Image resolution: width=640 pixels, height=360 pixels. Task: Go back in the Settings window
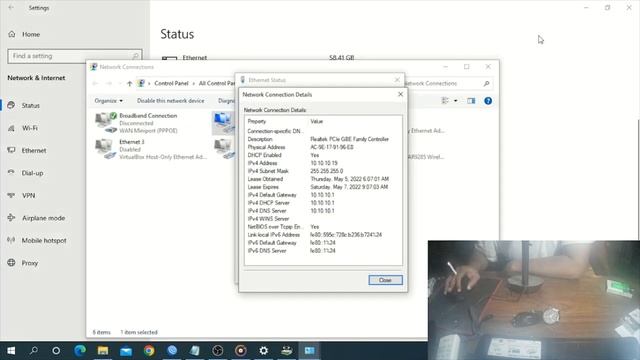pyautogui.click(x=11, y=7)
